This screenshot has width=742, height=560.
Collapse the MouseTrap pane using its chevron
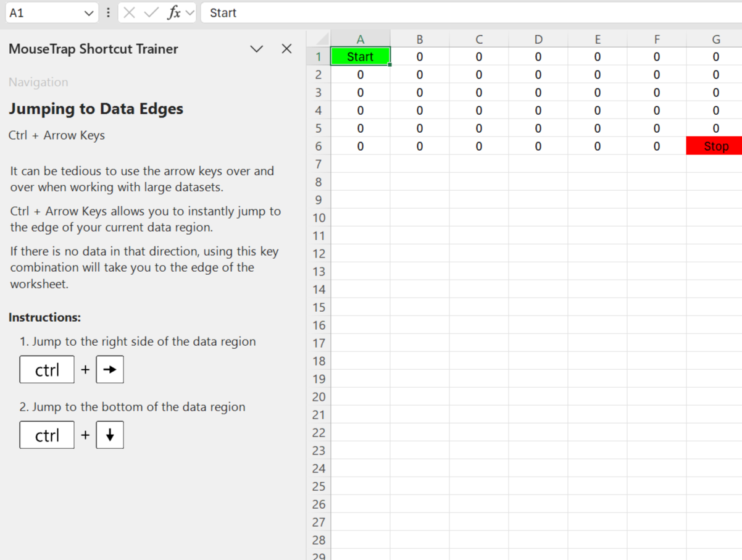pyautogui.click(x=256, y=49)
